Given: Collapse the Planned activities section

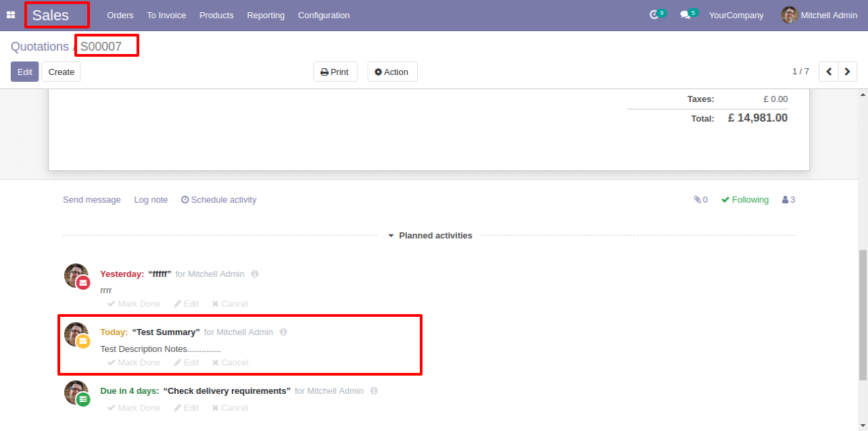Looking at the screenshot, I should 430,236.
